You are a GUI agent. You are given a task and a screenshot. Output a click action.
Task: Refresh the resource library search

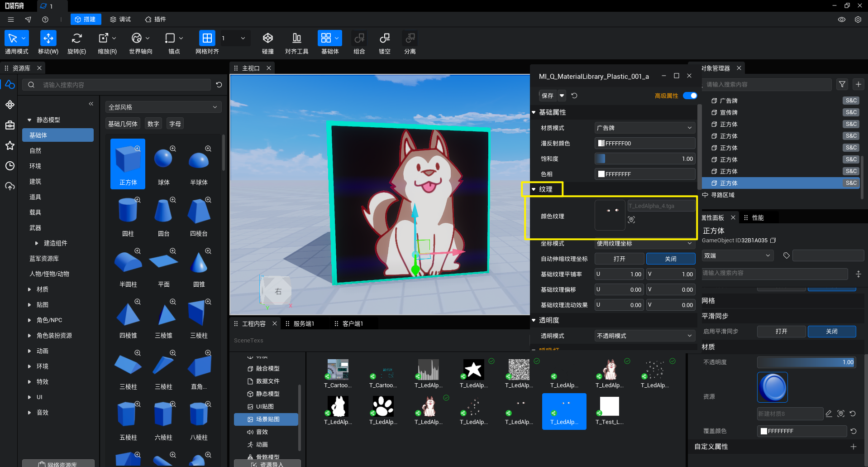click(219, 85)
